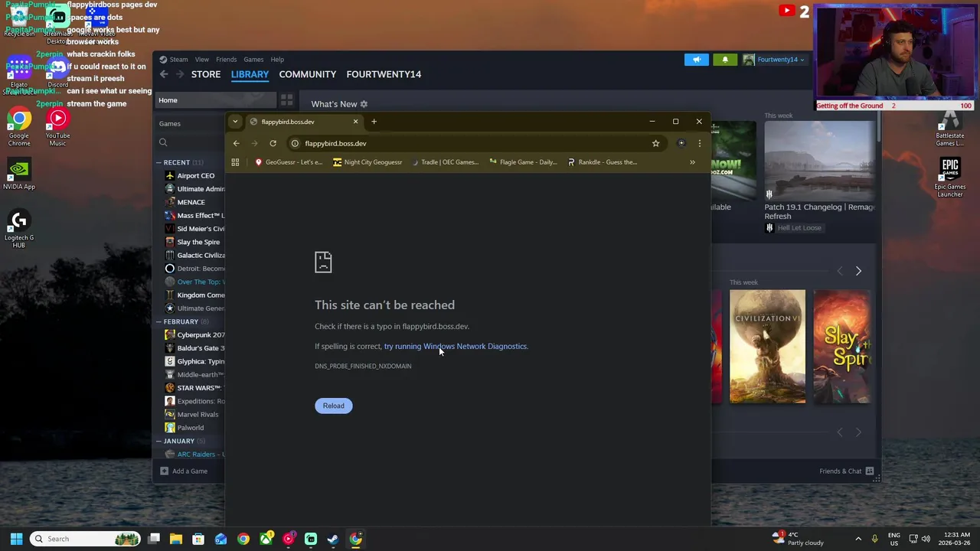Show hidden bookmarks with the double-chevron
The height and width of the screenshot is (551, 980).
coord(692,162)
